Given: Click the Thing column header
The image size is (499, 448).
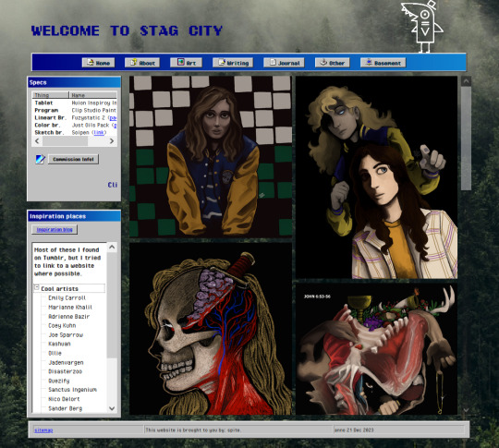Looking at the screenshot, I should tap(50, 95).
